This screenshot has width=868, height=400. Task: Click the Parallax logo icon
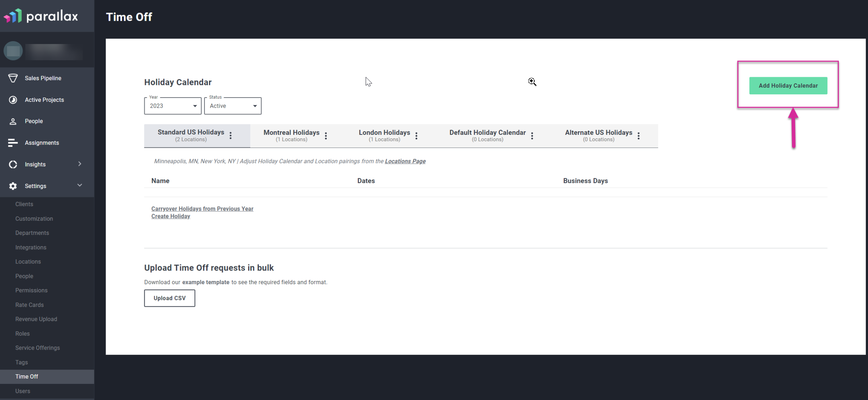(x=13, y=16)
